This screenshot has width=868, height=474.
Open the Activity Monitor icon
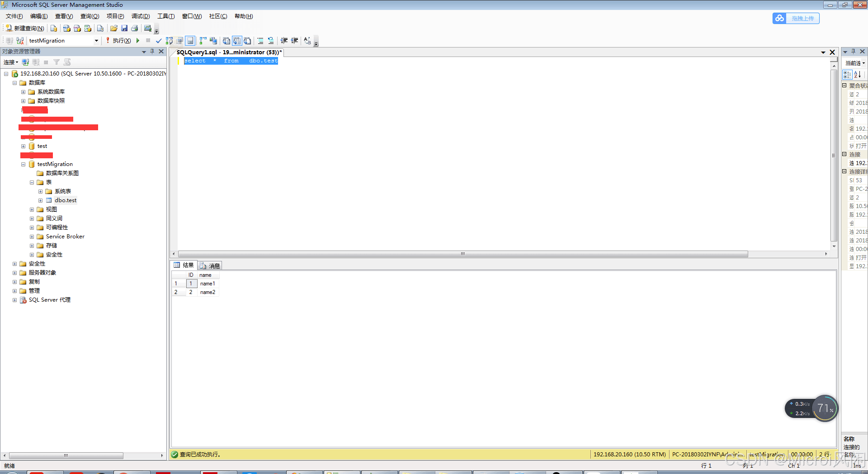[148, 28]
